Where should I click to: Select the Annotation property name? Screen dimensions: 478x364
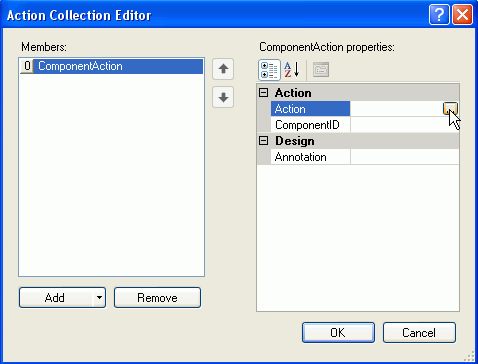310,157
